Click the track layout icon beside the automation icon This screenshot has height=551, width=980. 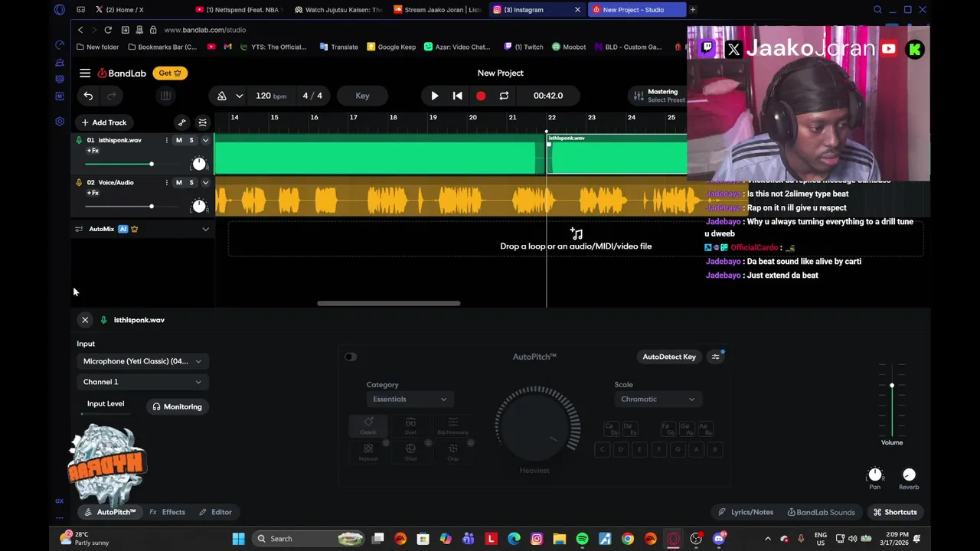pyautogui.click(x=202, y=122)
